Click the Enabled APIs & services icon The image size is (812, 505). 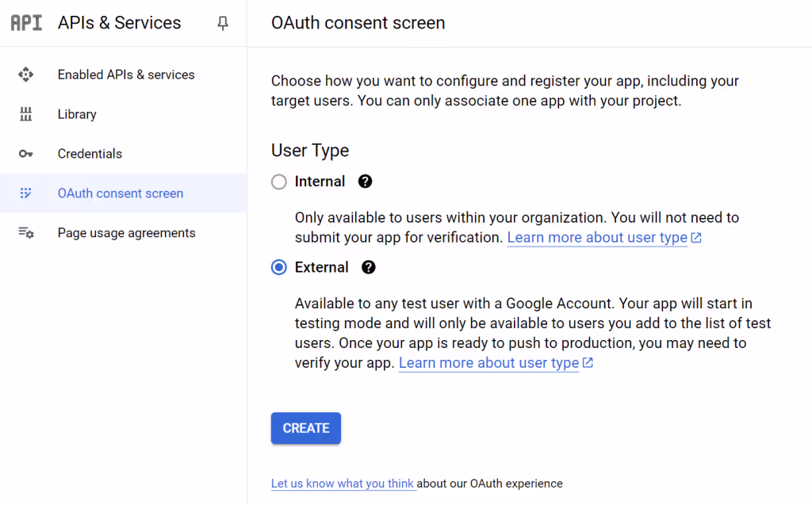[25, 75]
